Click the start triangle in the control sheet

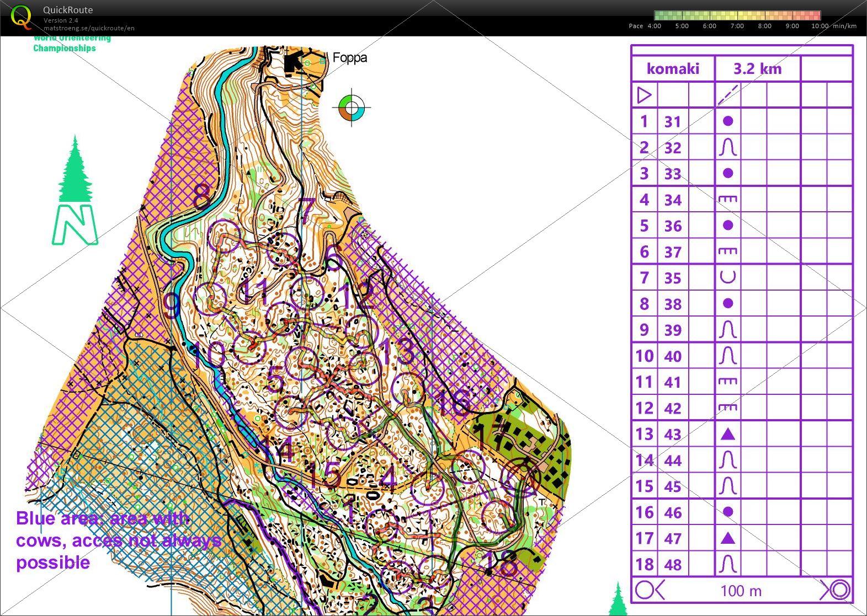(644, 95)
